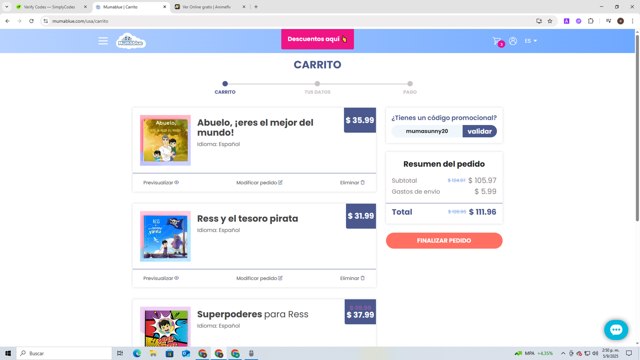
Task: Click the $ 5.99 shipping cost value
Action: (485, 191)
